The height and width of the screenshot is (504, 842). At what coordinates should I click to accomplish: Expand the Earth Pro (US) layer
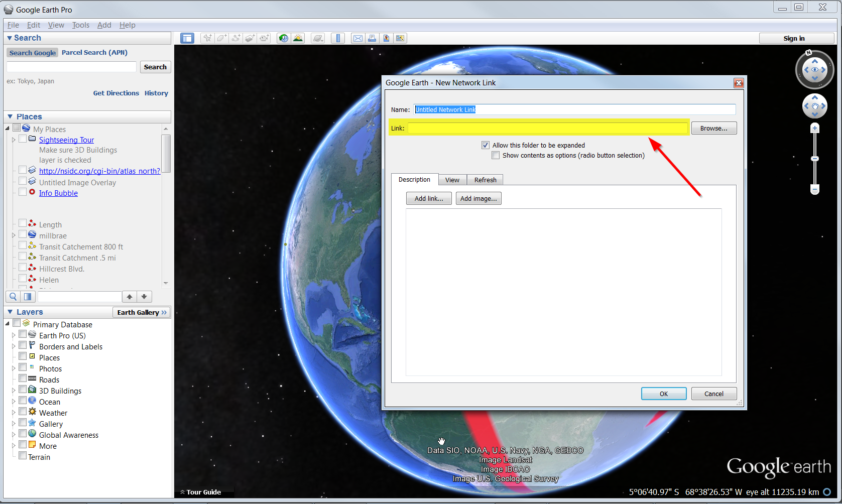click(x=14, y=335)
